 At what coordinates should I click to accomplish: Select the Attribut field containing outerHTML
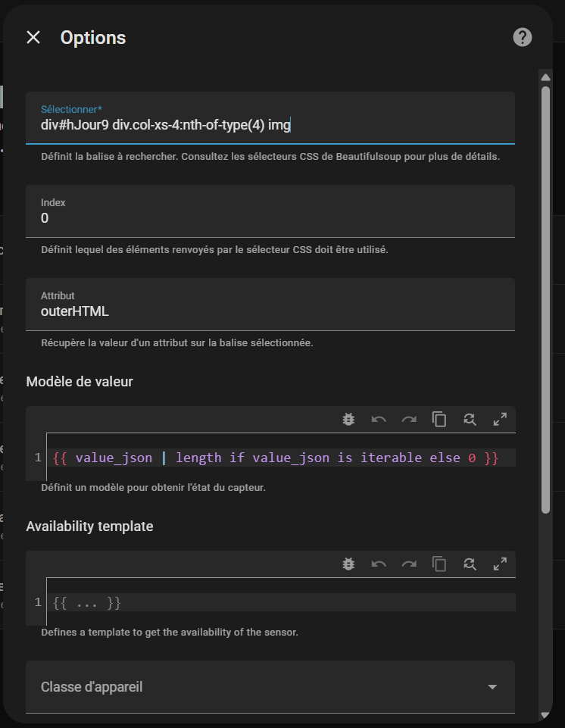270,311
